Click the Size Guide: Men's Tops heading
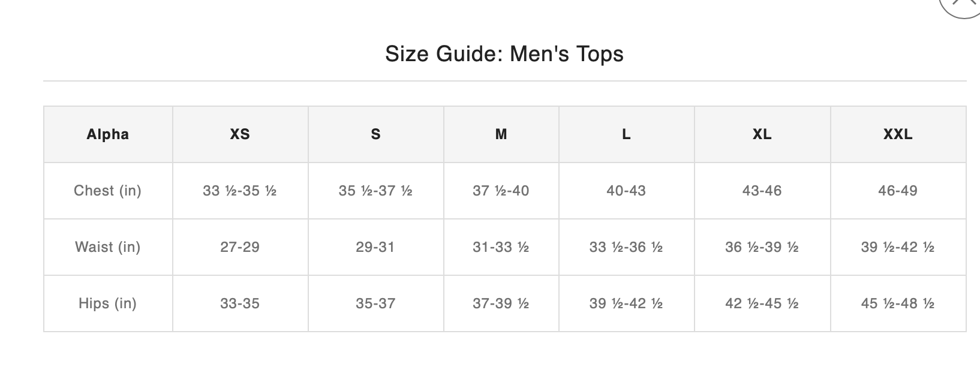Image resolution: width=980 pixels, height=385 pixels. 504,54
